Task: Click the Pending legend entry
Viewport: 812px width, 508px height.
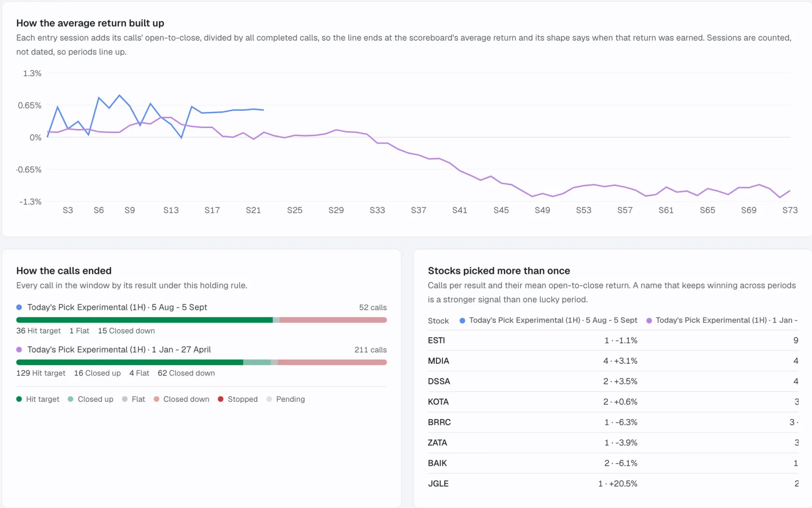Action: (x=286, y=399)
